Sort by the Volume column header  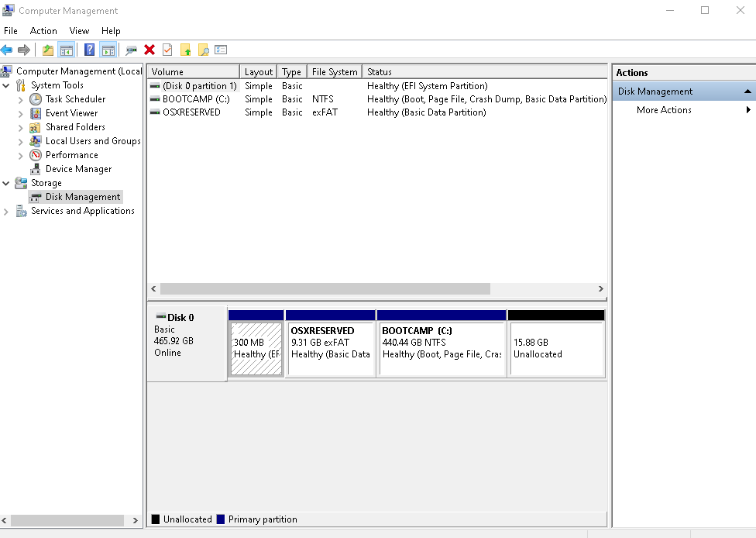(194, 72)
